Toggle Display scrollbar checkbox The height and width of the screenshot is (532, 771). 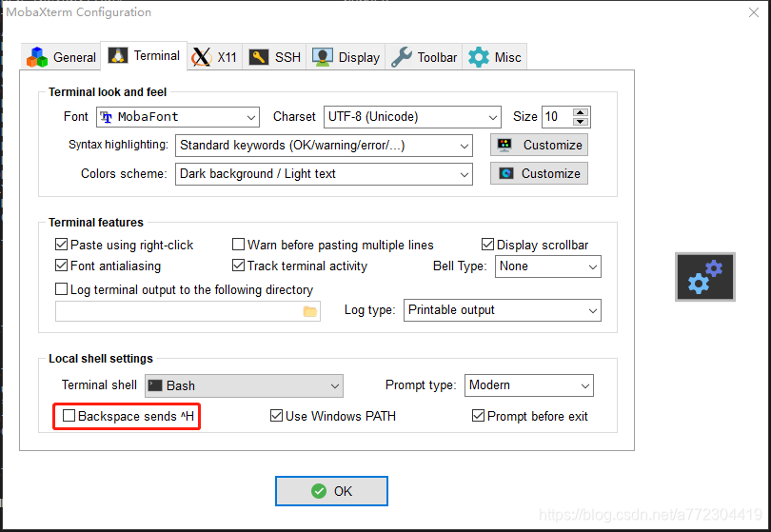click(487, 245)
